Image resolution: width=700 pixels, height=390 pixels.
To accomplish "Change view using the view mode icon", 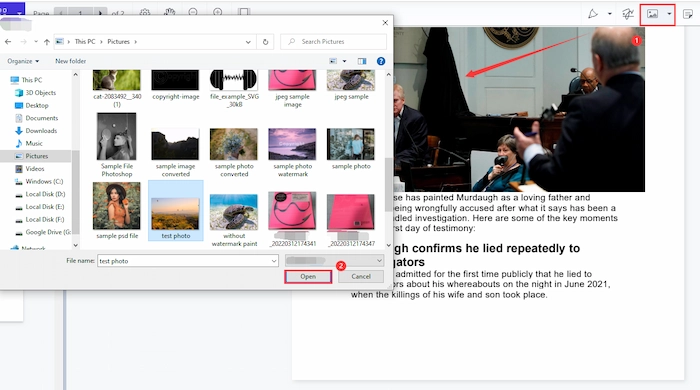I will 333,61.
